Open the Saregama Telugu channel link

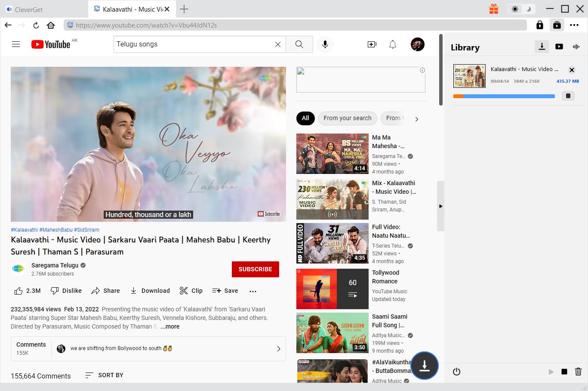pyautogui.click(x=55, y=265)
